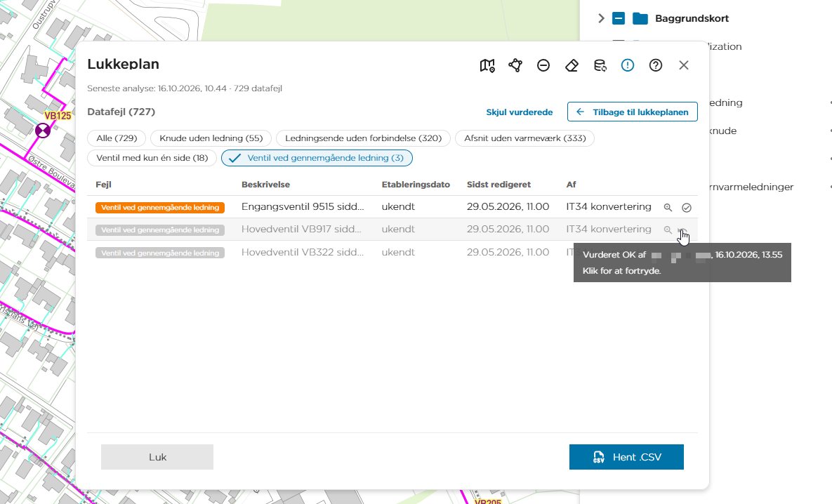Select the Hovedventil VB322 description cell

[303, 252]
